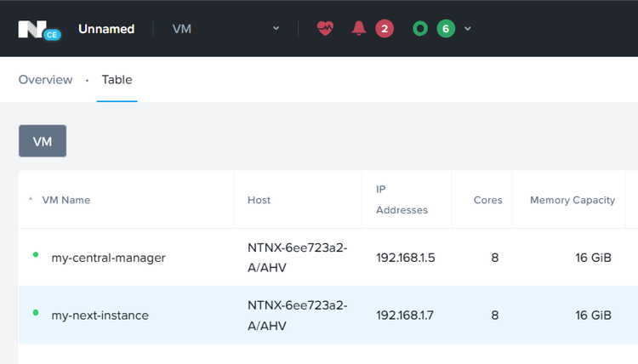Open alerts bell icon
Image resolution: width=638 pixels, height=364 pixels.
pyautogui.click(x=358, y=29)
